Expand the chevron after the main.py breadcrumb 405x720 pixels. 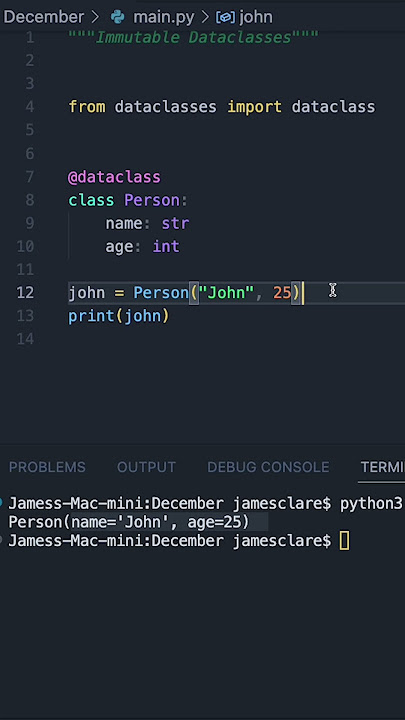click(x=205, y=17)
